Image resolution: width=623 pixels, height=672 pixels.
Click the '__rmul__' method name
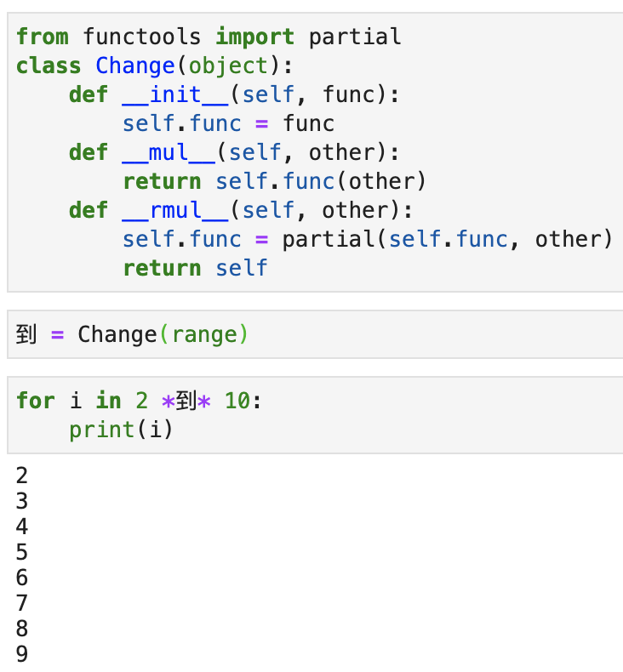point(175,210)
